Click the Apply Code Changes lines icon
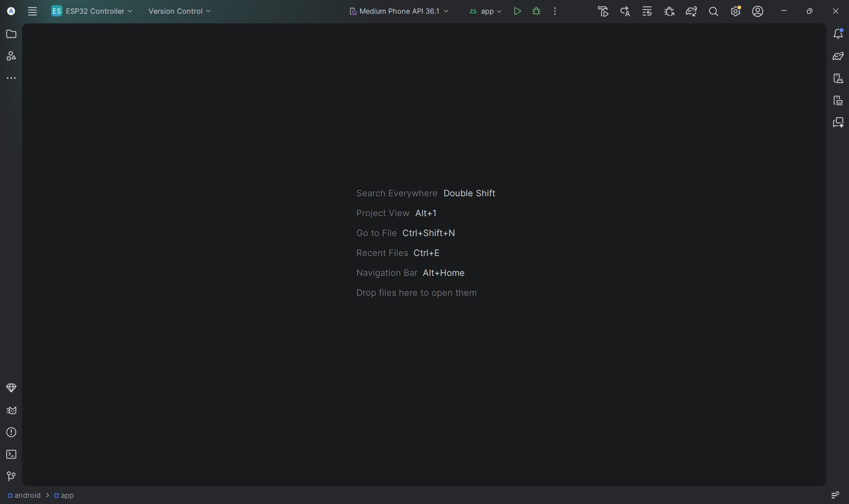849x504 pixels. click(x=647, y=11)
